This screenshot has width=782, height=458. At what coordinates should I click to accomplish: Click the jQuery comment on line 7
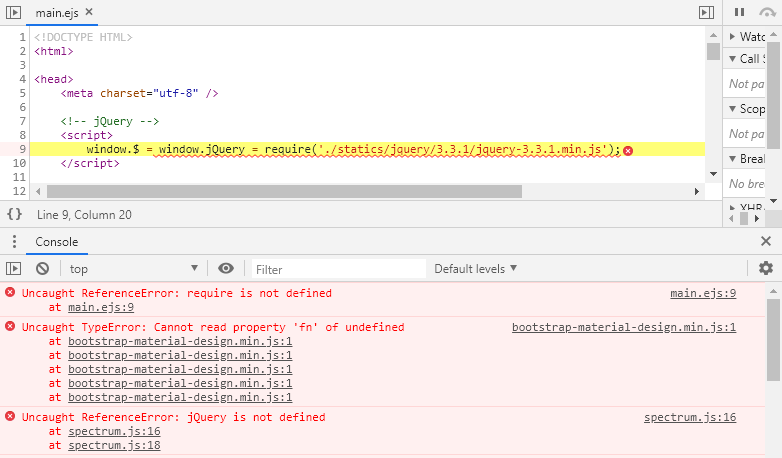tap(110, 121)
